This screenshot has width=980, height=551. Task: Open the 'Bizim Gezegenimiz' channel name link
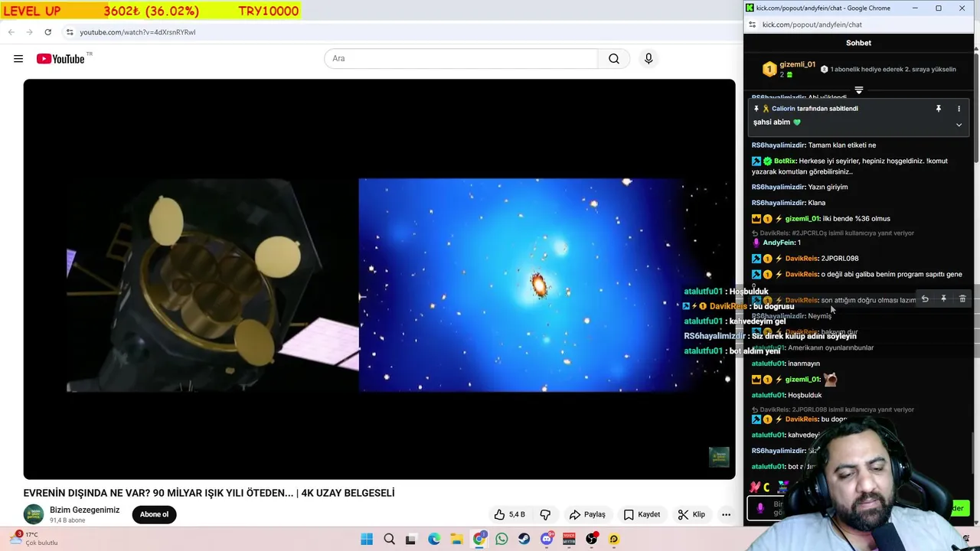pyautogui.click(x=84, y=510)
